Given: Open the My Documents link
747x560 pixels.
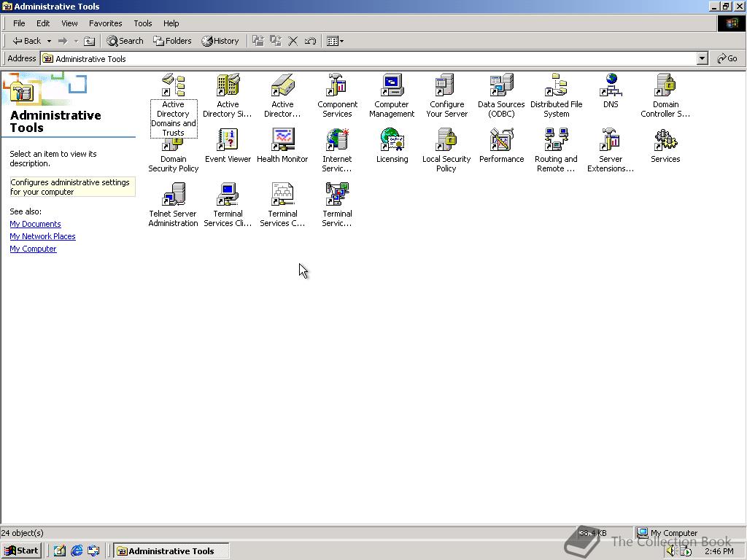Looking at the screenshot, I should pyautogui.click(x=35, y=224).
